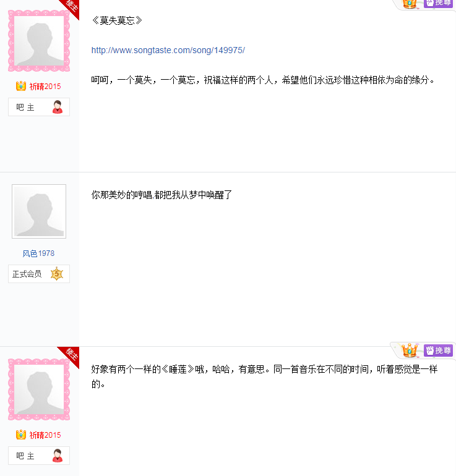
Task: Open the songtaste.com song link
Action: pyautogui.click(x=168, y=50)
